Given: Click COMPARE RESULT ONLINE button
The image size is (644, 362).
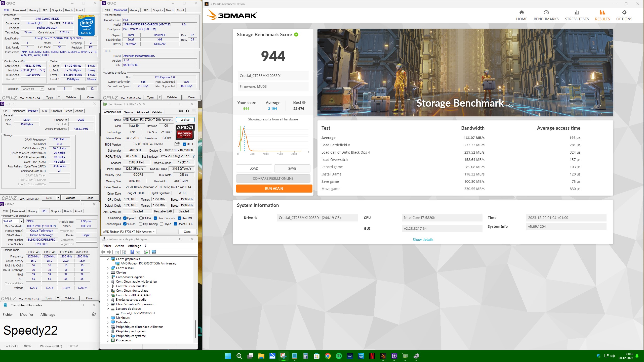Looking at the screenshot, I should [273, 178].
